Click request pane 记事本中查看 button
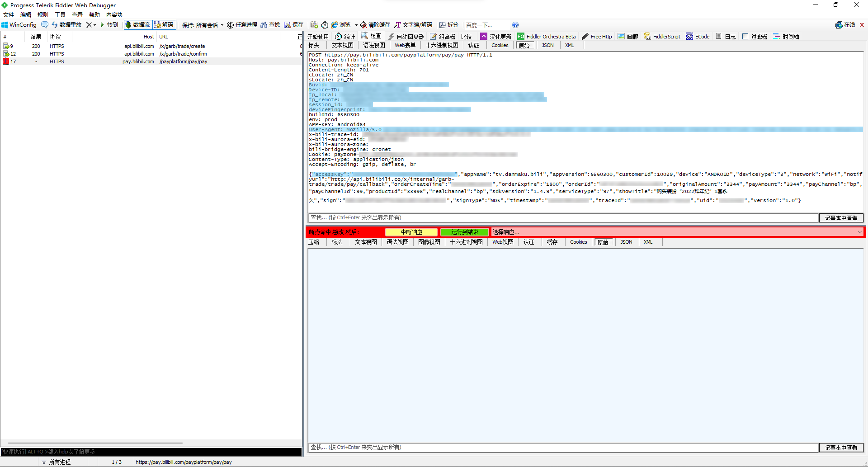868x467 pixels. point(841,218)
